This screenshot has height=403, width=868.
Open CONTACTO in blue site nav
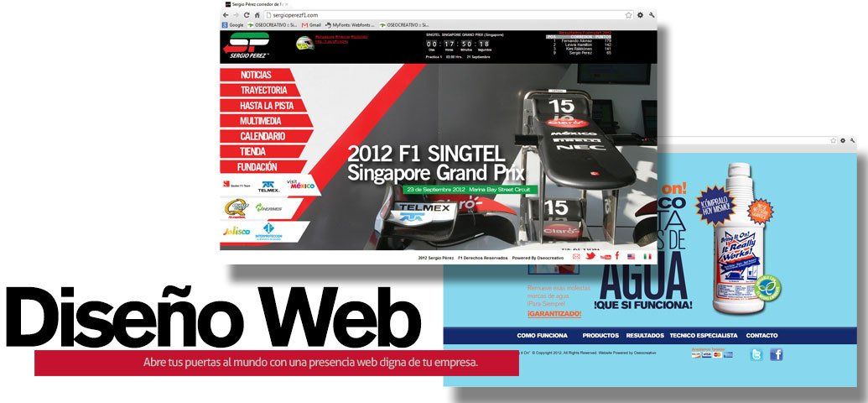[x=761, y=335]
